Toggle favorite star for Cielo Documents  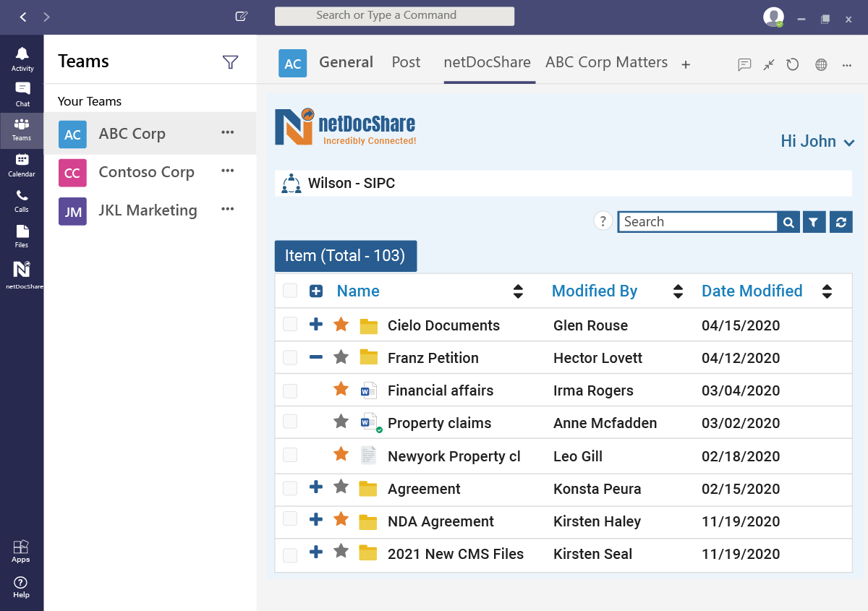coord(341,324)
